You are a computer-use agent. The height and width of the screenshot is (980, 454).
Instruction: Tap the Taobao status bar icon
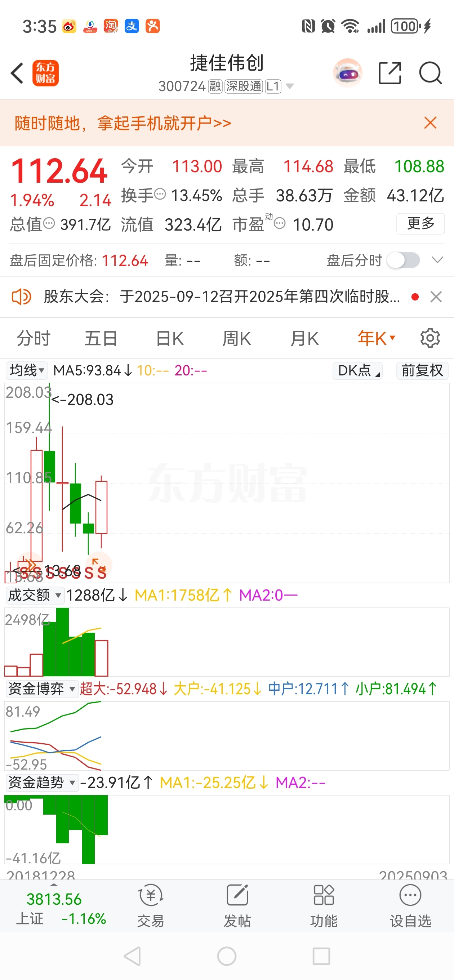click(111, 26)
